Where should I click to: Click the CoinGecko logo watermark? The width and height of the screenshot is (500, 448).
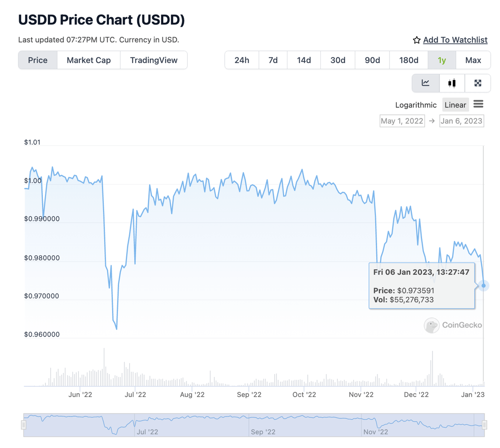[x=453, y=325]
